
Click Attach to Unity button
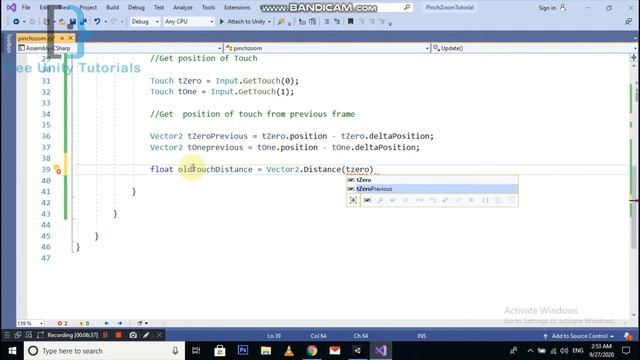242,22
